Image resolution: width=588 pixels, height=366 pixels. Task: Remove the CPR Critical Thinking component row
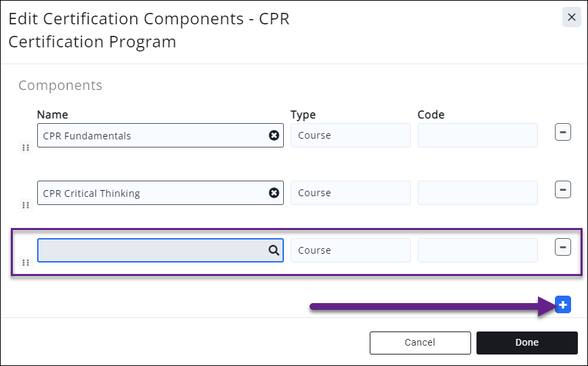(563, 190)
